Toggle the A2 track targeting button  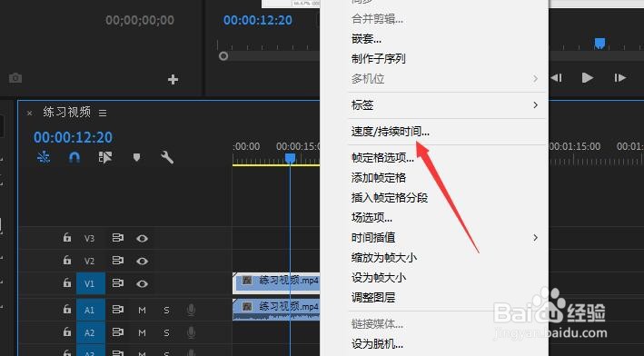[91, 332]
